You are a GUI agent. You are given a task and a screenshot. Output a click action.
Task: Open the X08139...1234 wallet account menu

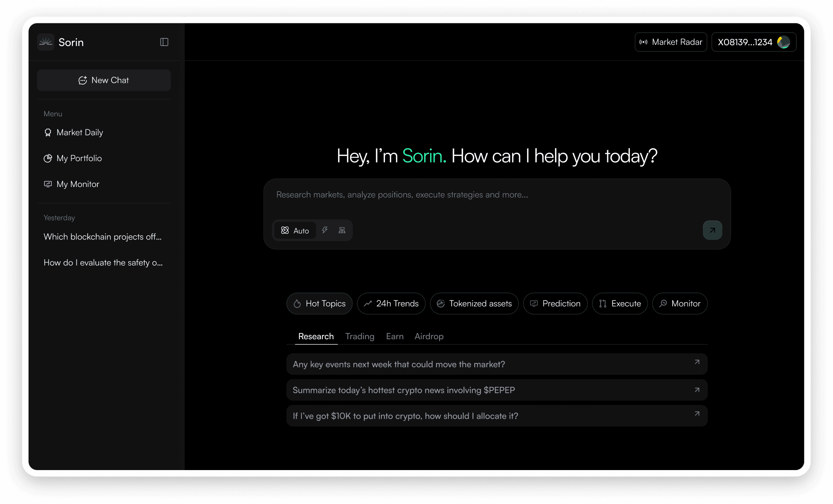pos(745,42)
